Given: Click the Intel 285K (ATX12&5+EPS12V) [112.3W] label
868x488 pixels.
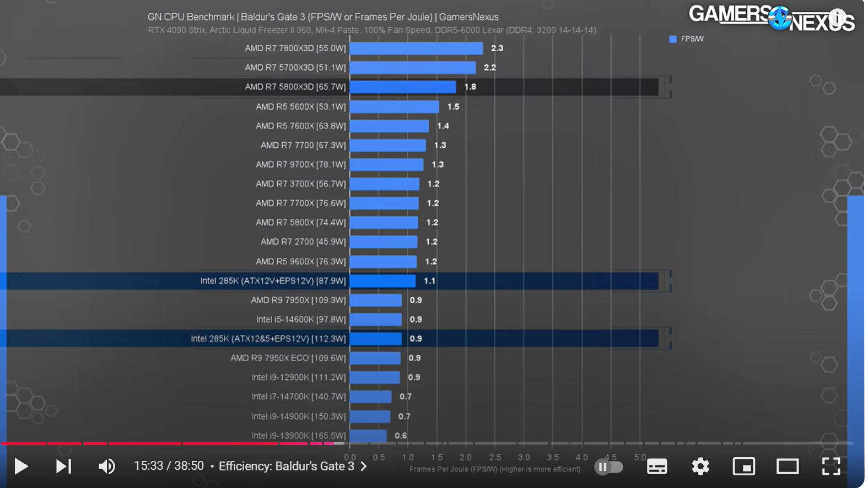Looking at the screenshot, I should 268,339.
